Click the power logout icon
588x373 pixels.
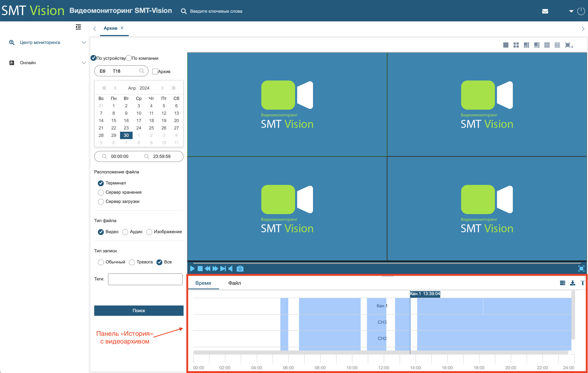pyautogui.click(x=581, y=11)
